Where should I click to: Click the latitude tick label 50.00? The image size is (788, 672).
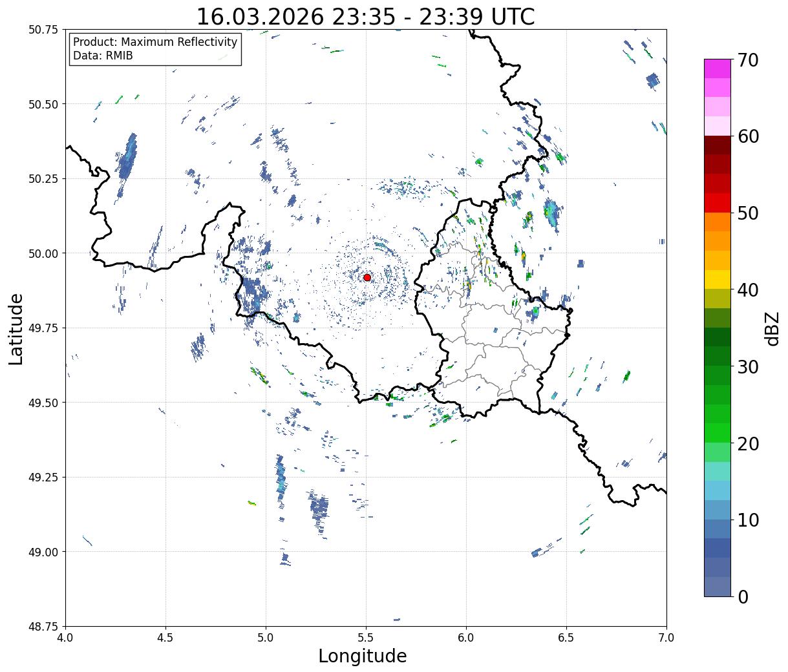pos(43,253)
